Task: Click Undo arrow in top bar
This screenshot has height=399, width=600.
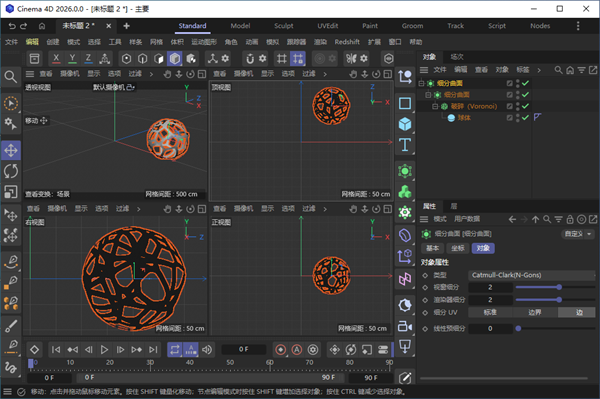Action: pos(12,26)
